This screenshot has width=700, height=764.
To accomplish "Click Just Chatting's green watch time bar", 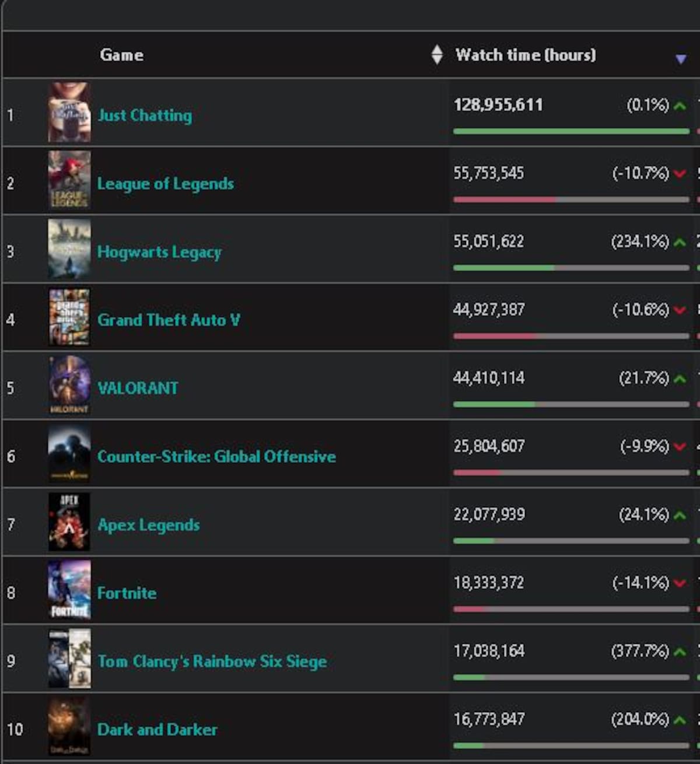I will (x=571, y=131).
